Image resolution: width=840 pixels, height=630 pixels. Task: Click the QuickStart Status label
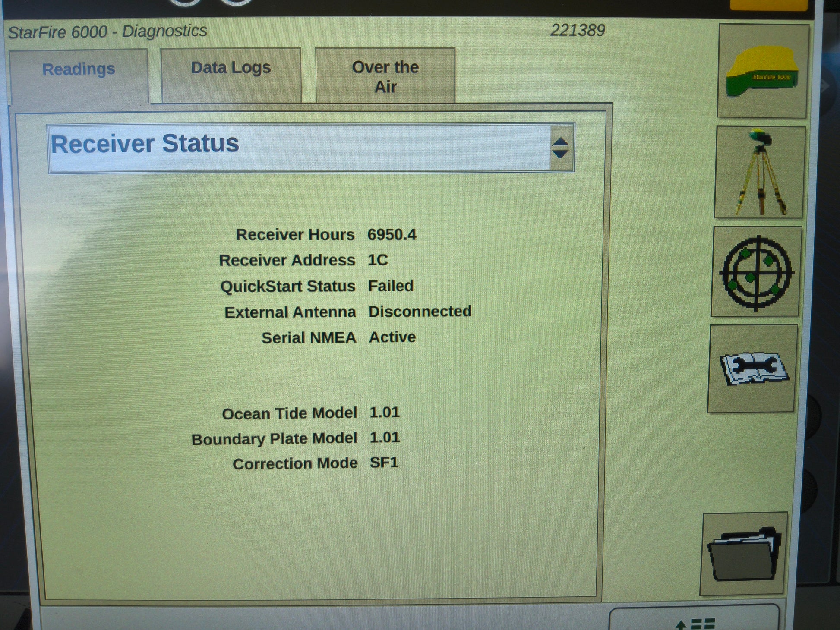(288, 286)
